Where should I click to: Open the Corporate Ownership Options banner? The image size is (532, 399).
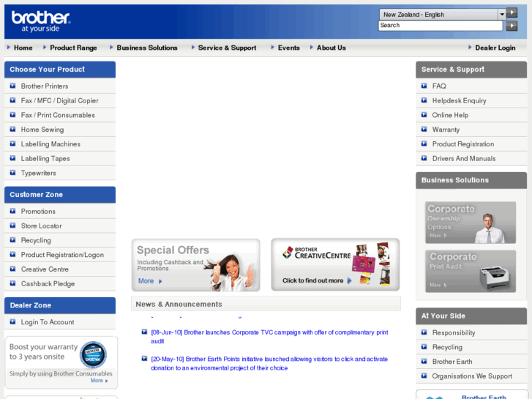[471, 223]
